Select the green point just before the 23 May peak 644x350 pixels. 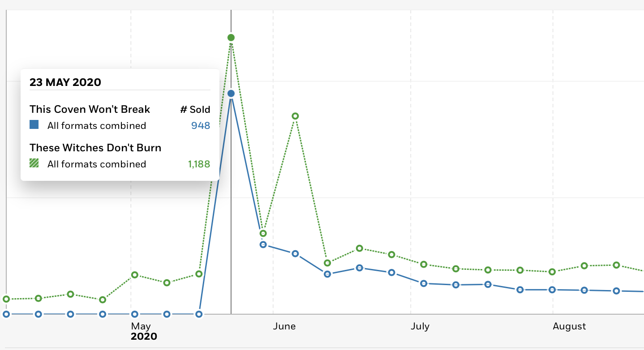[x=199, y=274]
